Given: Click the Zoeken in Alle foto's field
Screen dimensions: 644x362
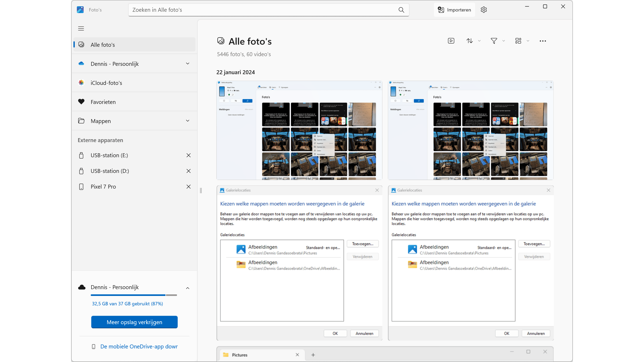Looking at the screenshot, I should (x=261, y=10).
